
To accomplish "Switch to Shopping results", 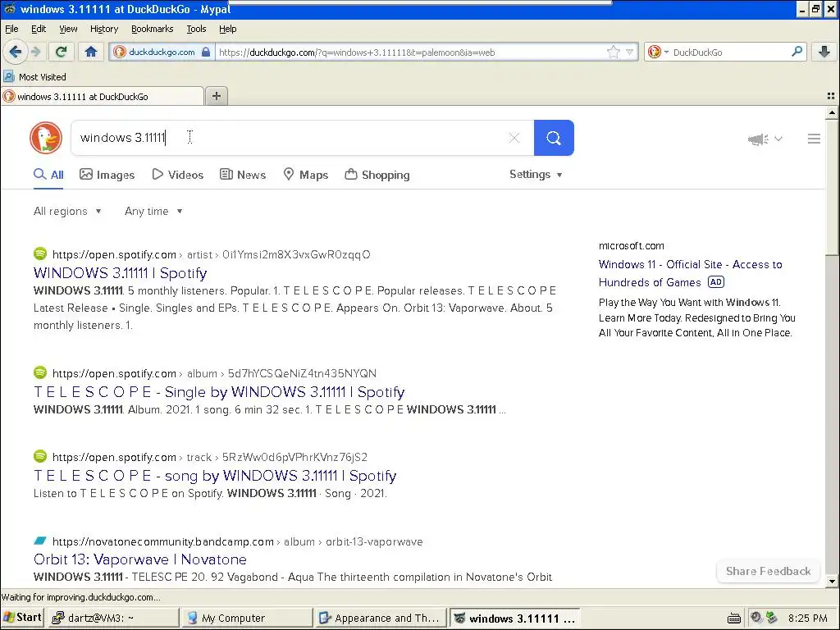I will coord(377,175).
